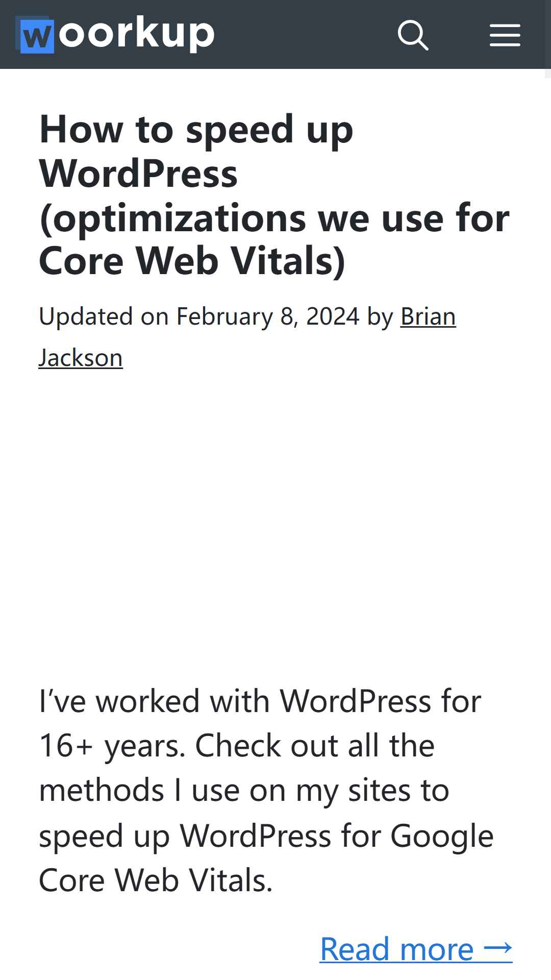Visit Brian's author page link
The height and width of the screenshot is (980, 551).
tap(428, 316)
